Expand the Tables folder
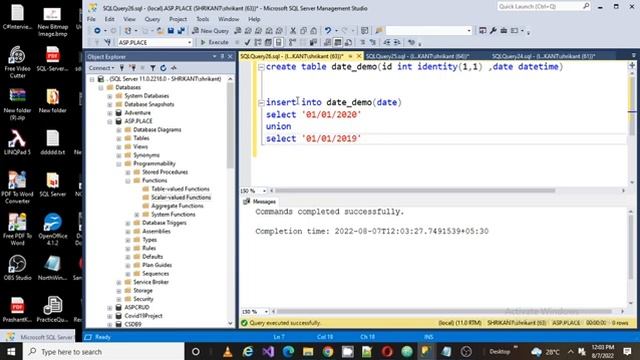640x360 pixels. click(119, 138)
